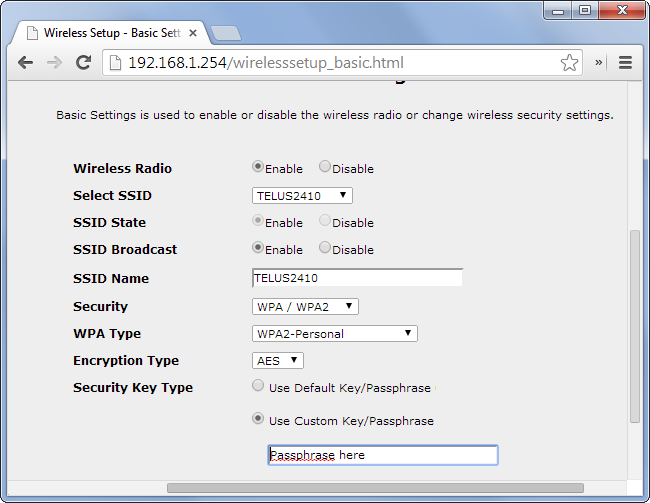
Task: Open the Encryption Type AES dropdown
Action: pos(277,361)
